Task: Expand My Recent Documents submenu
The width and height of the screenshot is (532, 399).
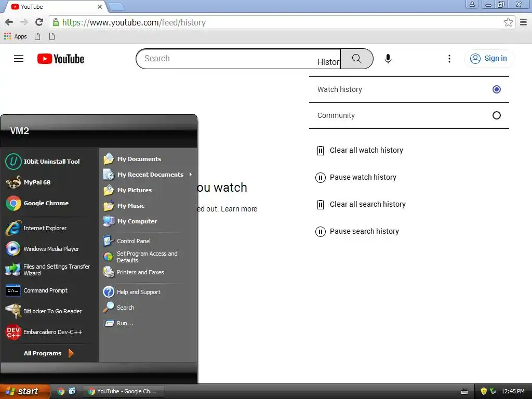Action: tap(148, 175)
